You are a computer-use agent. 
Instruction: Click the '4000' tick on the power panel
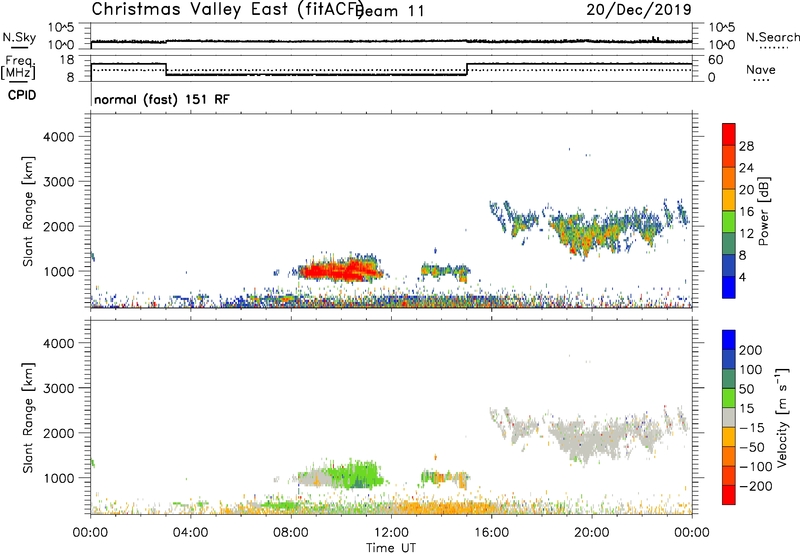(x=59, y=137)
